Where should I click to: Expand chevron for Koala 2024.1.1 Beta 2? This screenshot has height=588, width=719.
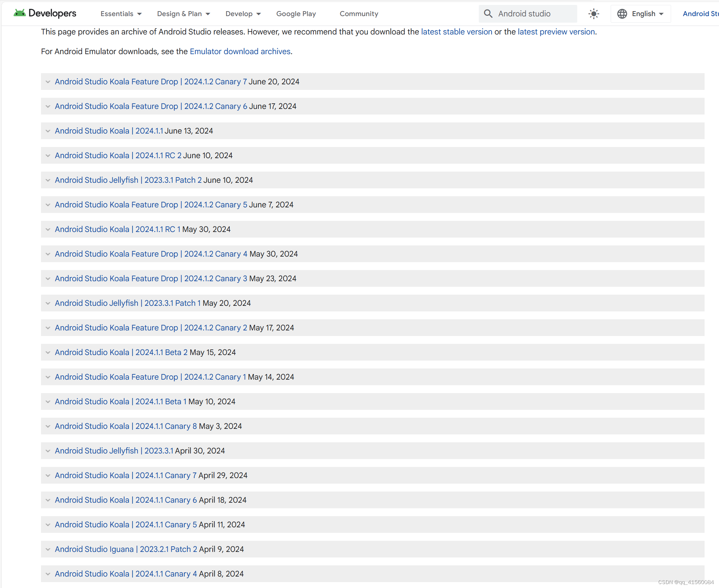click(x=48, y=352)
